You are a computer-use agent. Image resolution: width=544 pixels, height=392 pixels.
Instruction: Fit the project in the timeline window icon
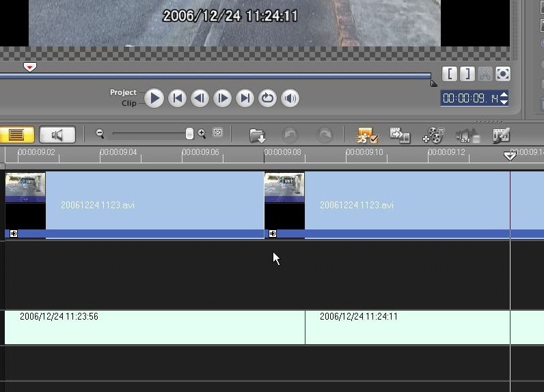click(x=217, y=132)
